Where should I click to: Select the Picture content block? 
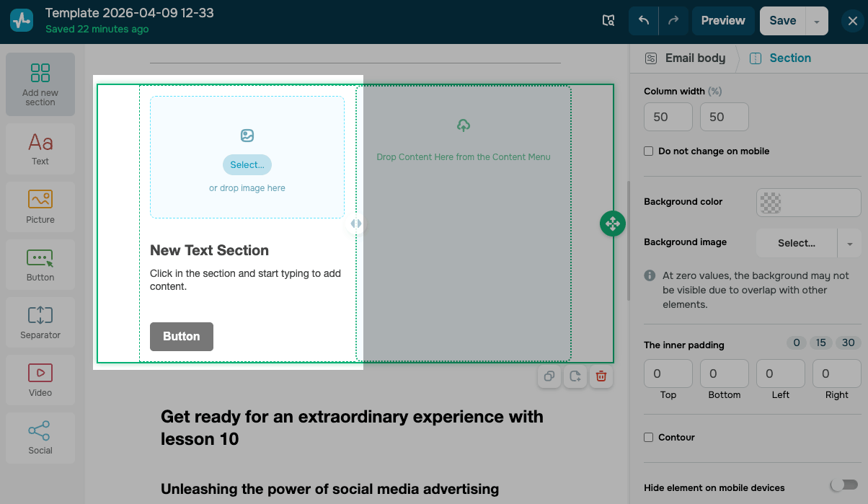[40, 206]
